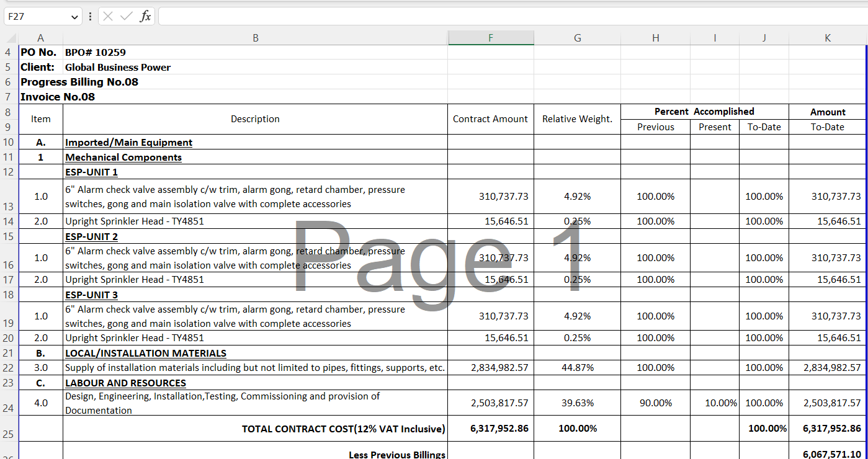The height and width of the screenshot is (459, 868).
Task: Click the "BPO# 10259" cell
Action: click(x=255, y=52)
